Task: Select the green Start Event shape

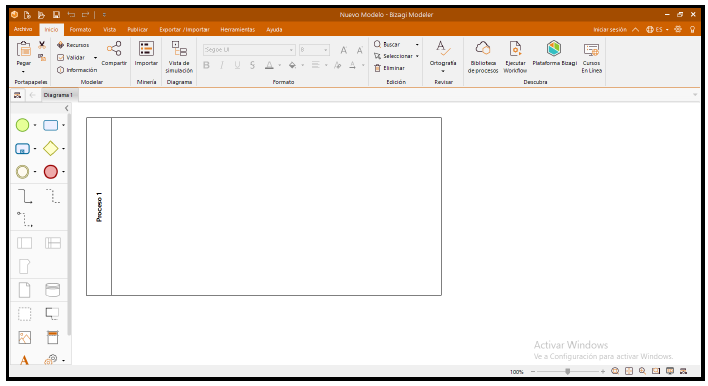Action: (22, 125)
